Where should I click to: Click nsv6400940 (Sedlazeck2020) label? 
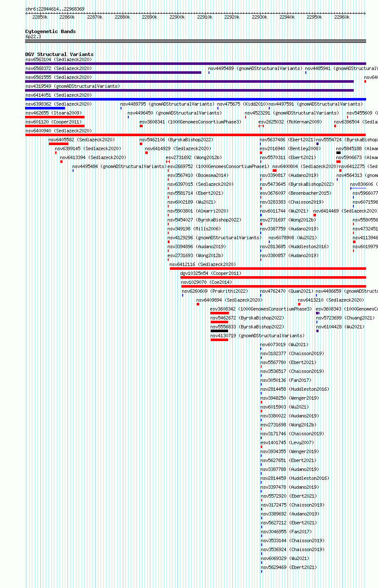pos(58,131)
